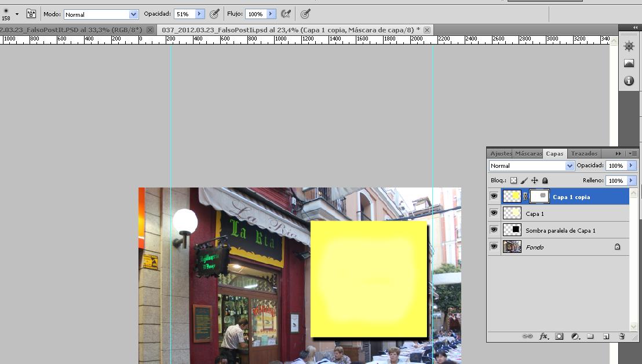Click the lock all padlock icon

545,181
